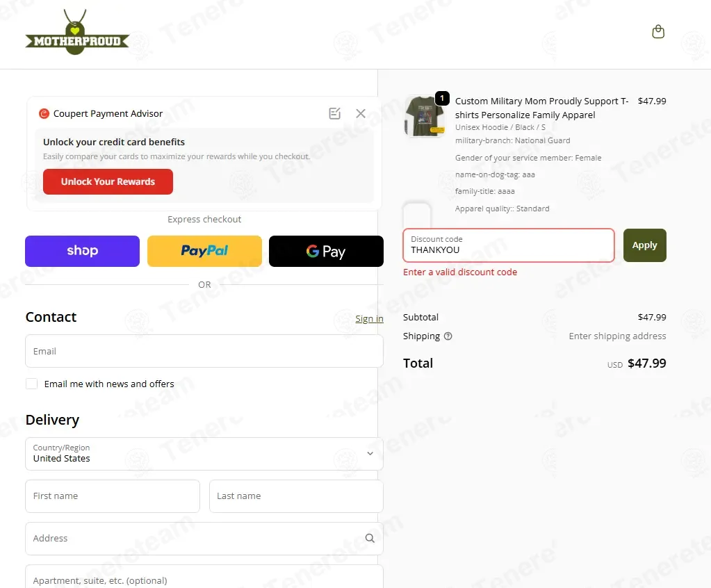The width and height of the screenshot is (711, 588).
Task: Click the Last name field
Action: coord(296,496)
